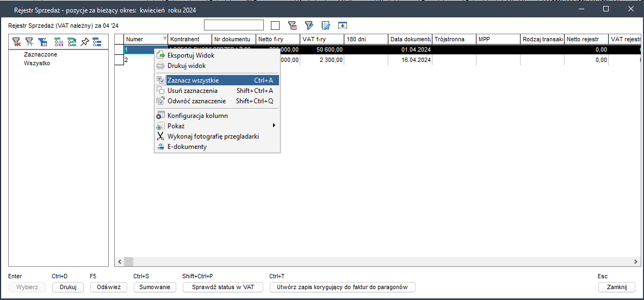Click the 180 dni column header
644x300 pixels.
coord(366,39)
